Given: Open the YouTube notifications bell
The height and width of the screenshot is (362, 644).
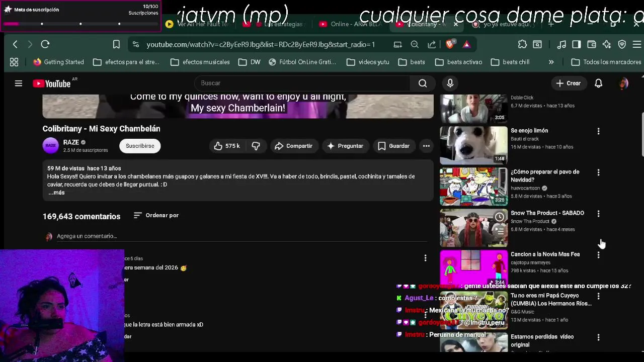Looking at the screenshot, I should click(x=599, y=83).
